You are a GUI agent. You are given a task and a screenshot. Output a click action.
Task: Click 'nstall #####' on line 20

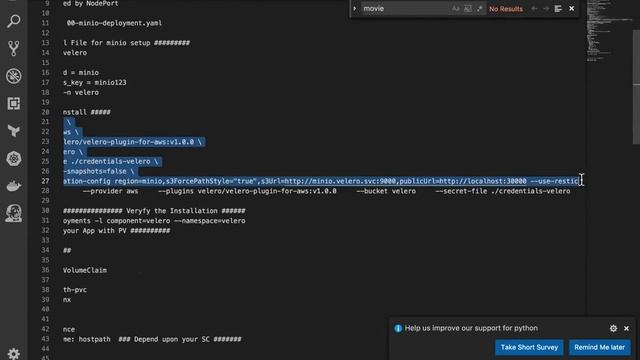point(87,112)
